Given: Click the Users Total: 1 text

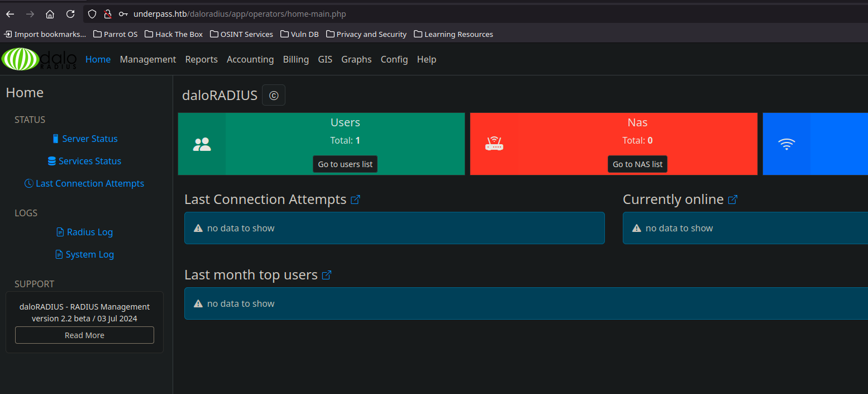Looking at the screenshot, I should click(345, 140).
